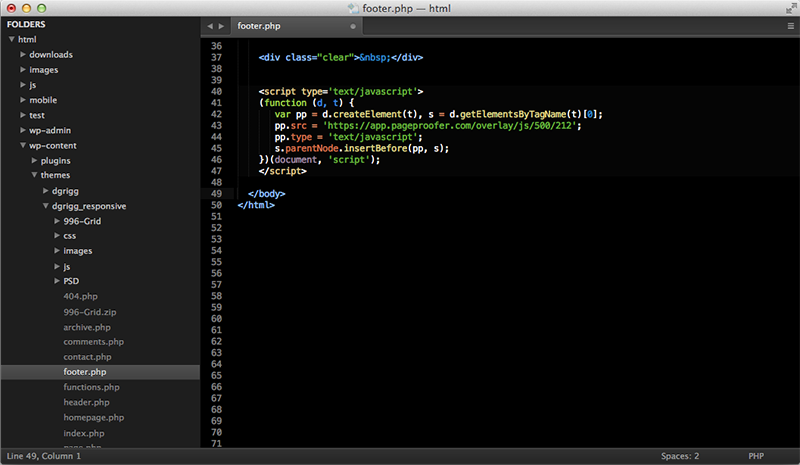Toggle the full screen arrows in title bar
Screen dimensions: 800x465
(x=791, y=8)
